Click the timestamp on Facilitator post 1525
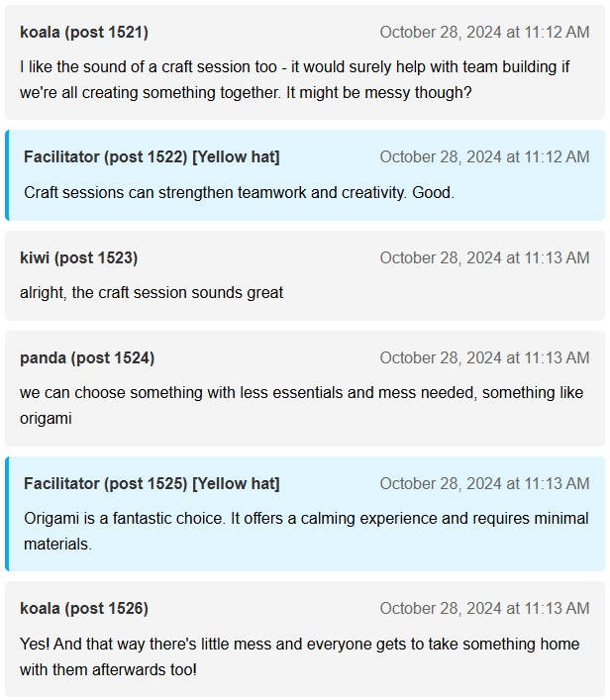 484,484
